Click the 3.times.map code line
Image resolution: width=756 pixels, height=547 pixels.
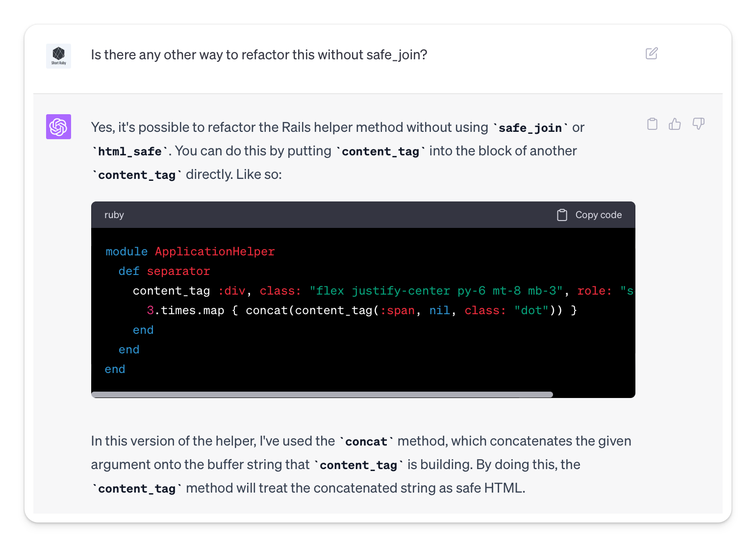[362, 310]
